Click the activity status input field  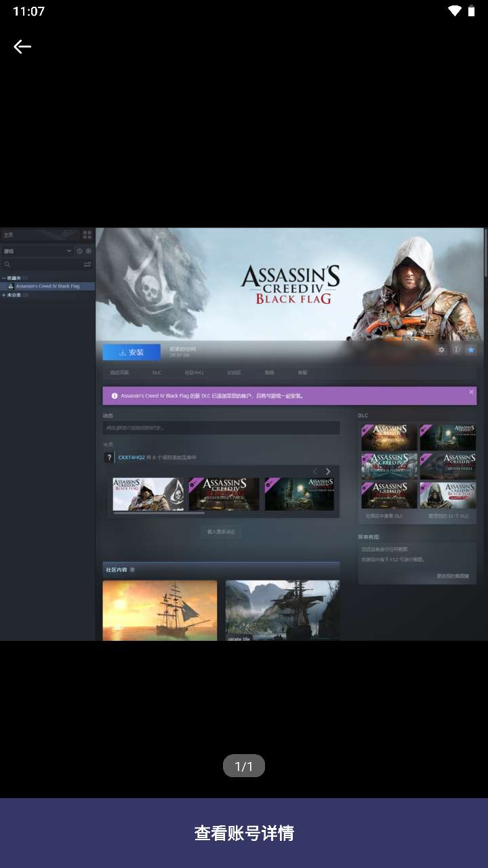click(221, 428)
